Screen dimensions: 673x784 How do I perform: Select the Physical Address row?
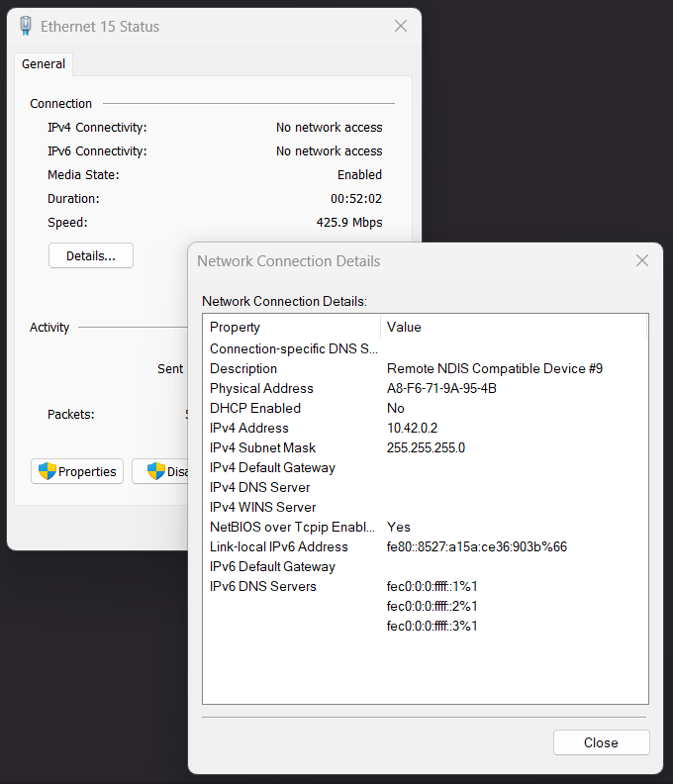pyautogui.click(x=261, y=388)
